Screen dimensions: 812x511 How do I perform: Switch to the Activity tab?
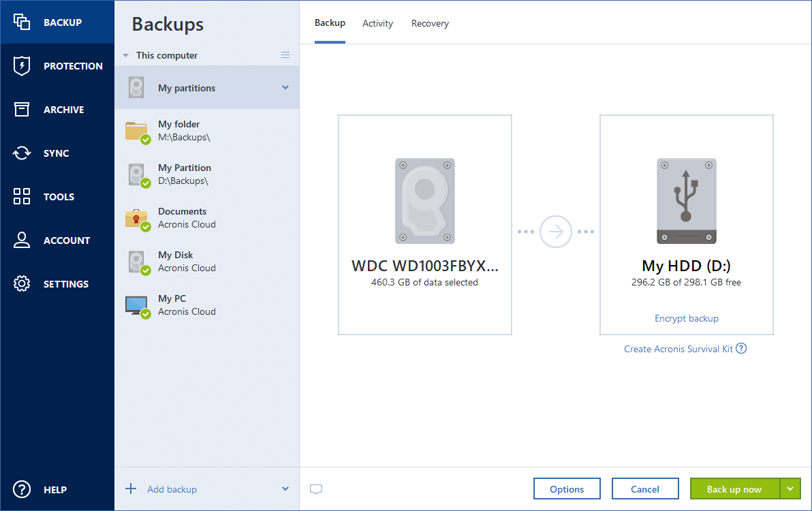coord(377,22)
